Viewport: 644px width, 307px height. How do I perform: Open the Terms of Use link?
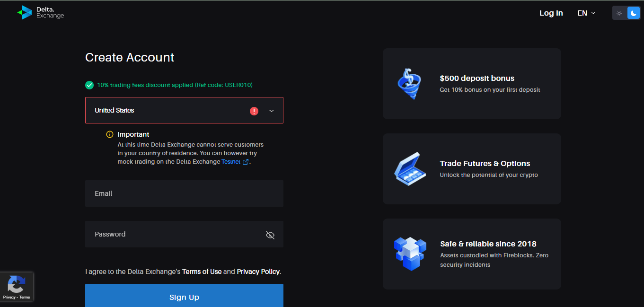click(x=202, y=272)
